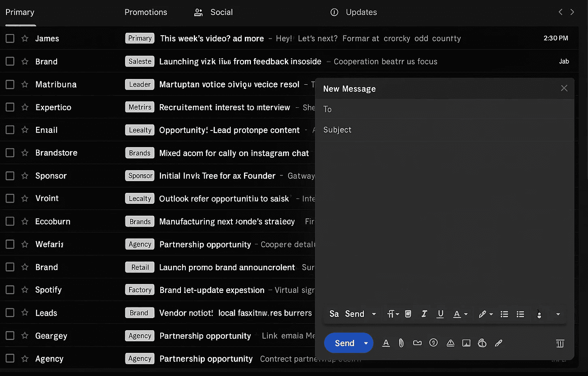Switch to the Primary tab
The width and height of the screenshot is (588, 376).
[20, 12]
